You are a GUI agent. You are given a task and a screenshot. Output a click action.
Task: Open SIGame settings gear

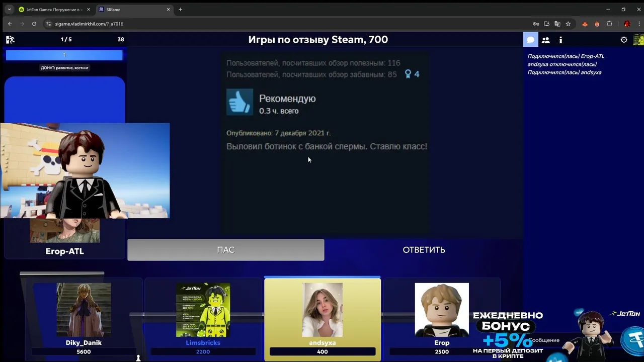click(624, 40)
